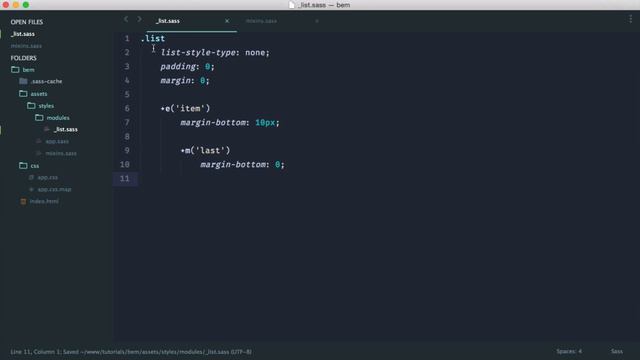
Task: Switch to the mixins.sass tab
Action: click(x=261, y=21)
